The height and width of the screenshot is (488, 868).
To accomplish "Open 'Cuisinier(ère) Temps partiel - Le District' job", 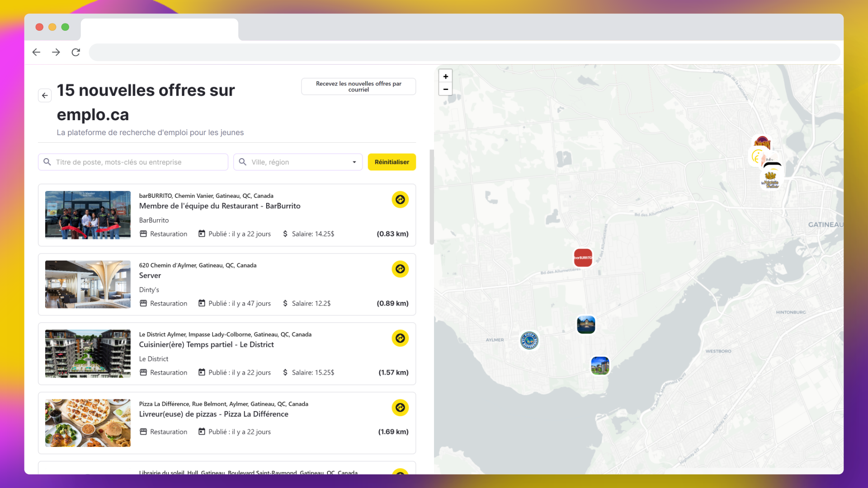I will [207, 345].
